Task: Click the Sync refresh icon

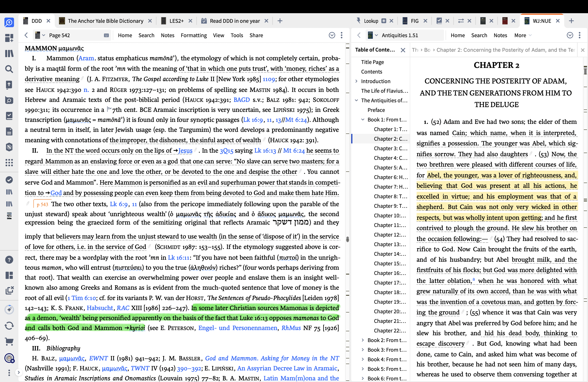Action: point(9,326)
